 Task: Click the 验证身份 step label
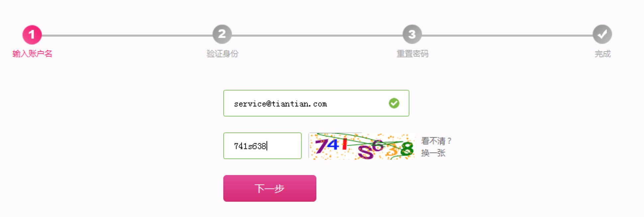click(x=222, y=54)
